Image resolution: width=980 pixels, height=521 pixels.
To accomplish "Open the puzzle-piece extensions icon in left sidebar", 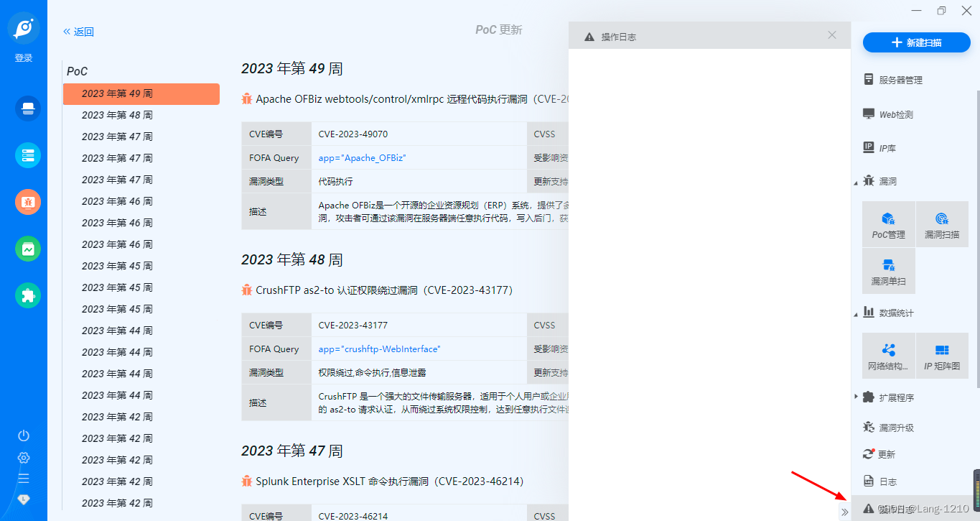I will (28, 295).
